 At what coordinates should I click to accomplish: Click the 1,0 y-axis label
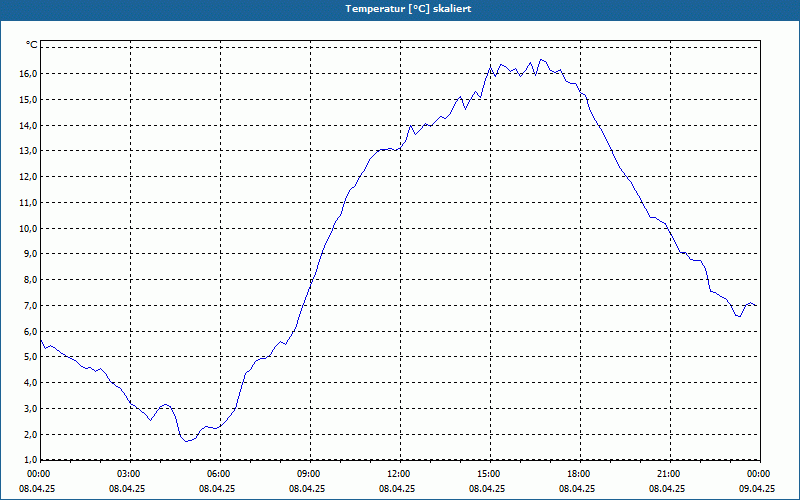click(x=31, y=460)
